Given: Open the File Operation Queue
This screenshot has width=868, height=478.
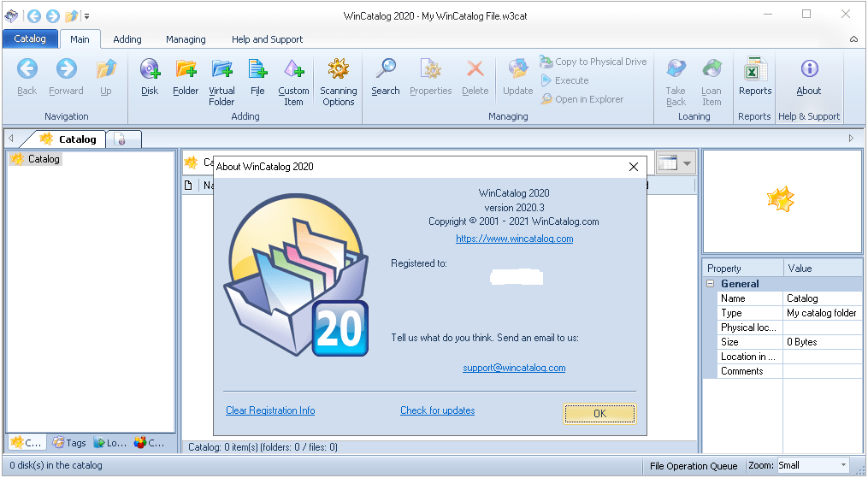Looking at the screenshot, I should point(693,466).
